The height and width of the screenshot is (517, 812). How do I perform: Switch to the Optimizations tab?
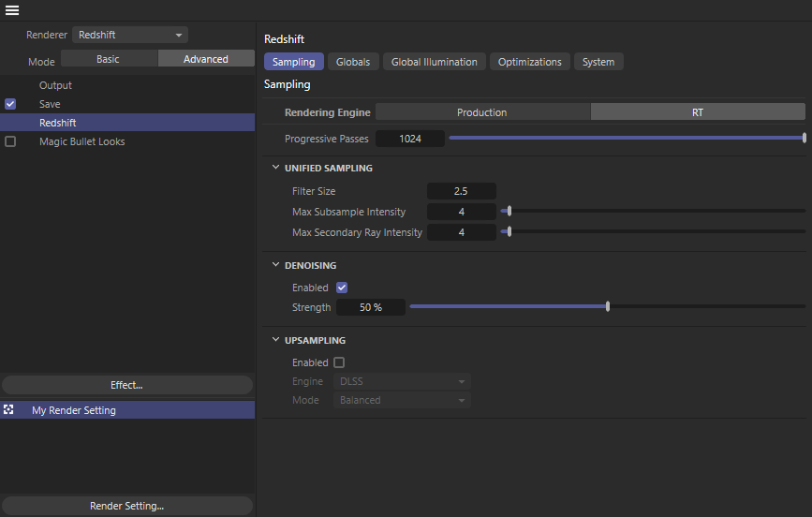click(x=529, y=62)
